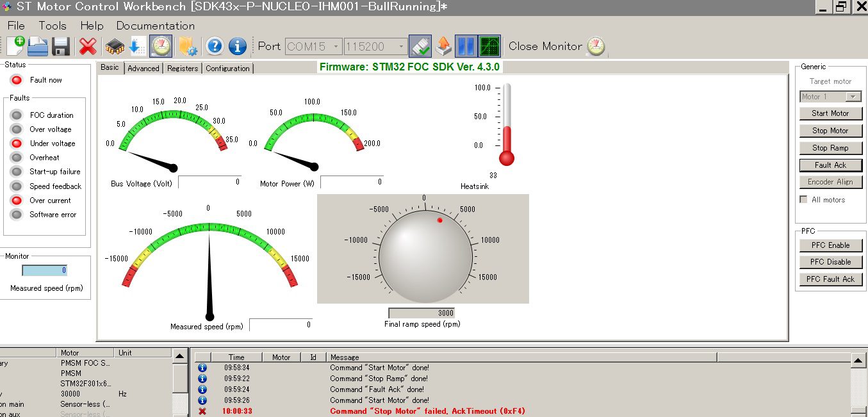Image resolution: width=868 pixels, height=417 pixels.
Task: Click the blue pause bars icon
Action: [x=466, y=46]
